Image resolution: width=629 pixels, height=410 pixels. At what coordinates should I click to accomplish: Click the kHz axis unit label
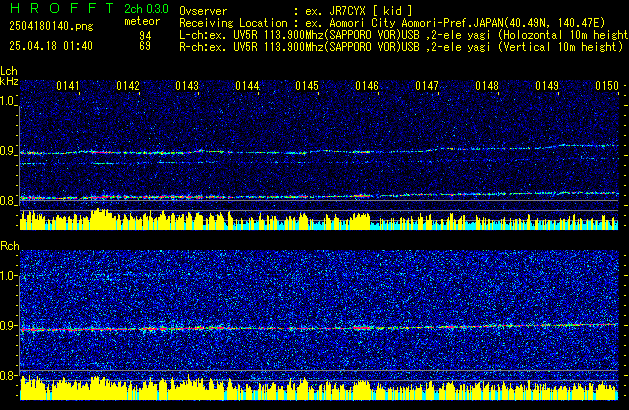click(x=9, y=81)
